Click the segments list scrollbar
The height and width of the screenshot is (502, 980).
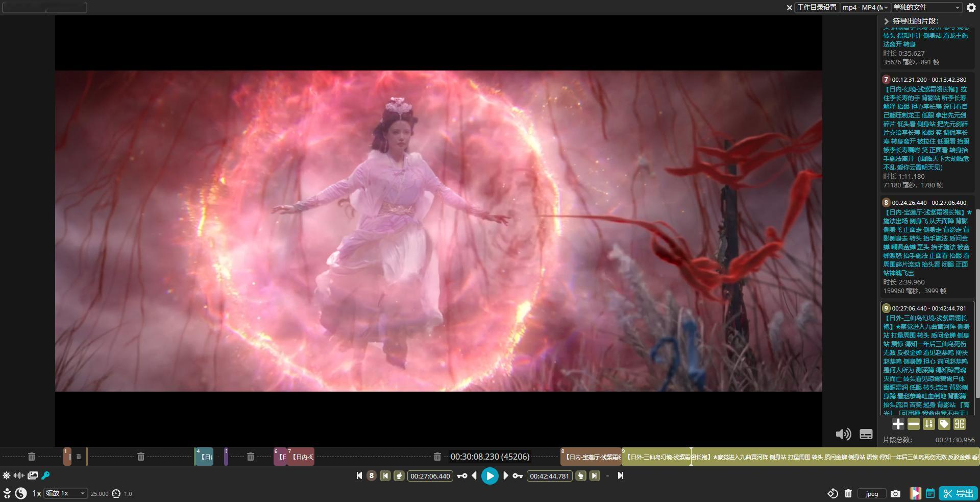(x=977, y=303)
